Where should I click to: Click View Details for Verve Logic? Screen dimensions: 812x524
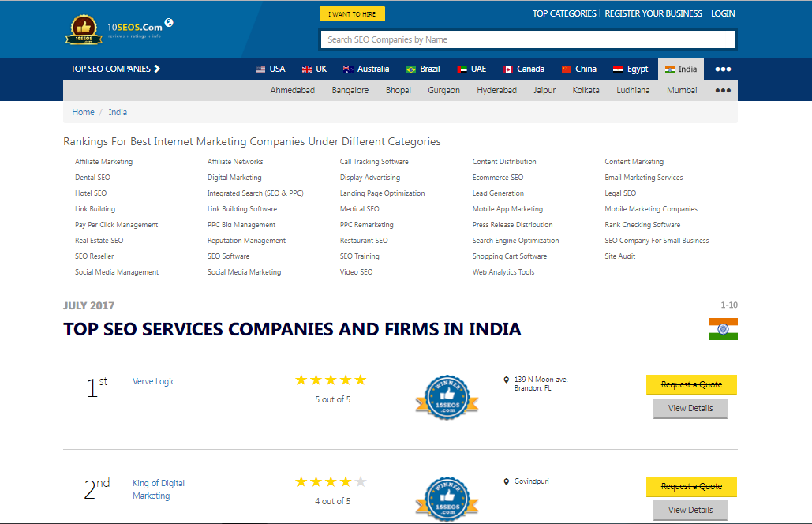(690, 409)
